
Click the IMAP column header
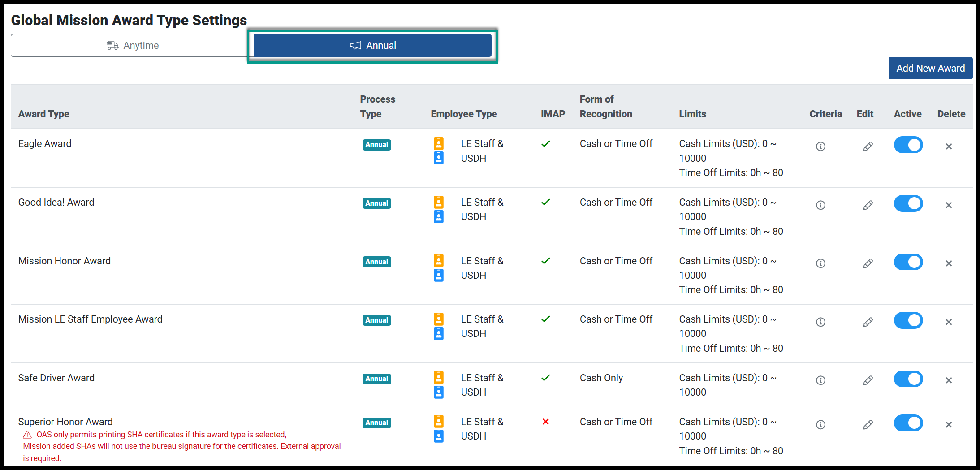tap(553, 114)
